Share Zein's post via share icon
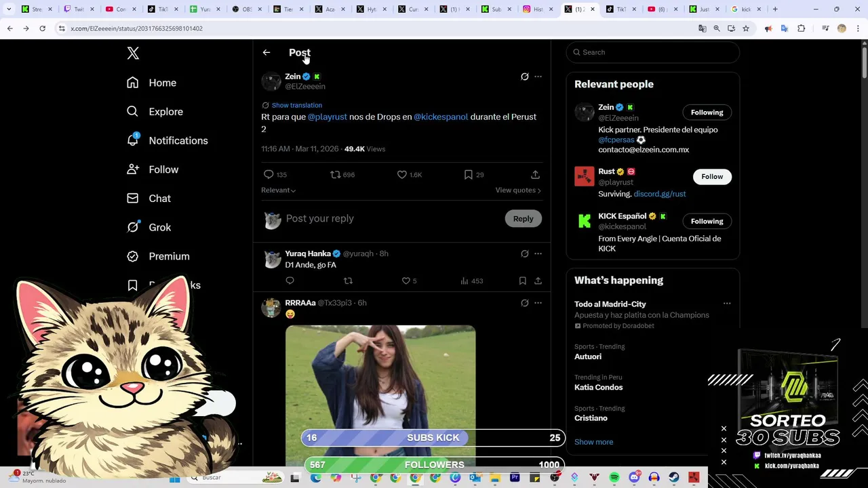The width and height of the screenshot is (868, 488). pyautogui.click(x=535, y=175)
